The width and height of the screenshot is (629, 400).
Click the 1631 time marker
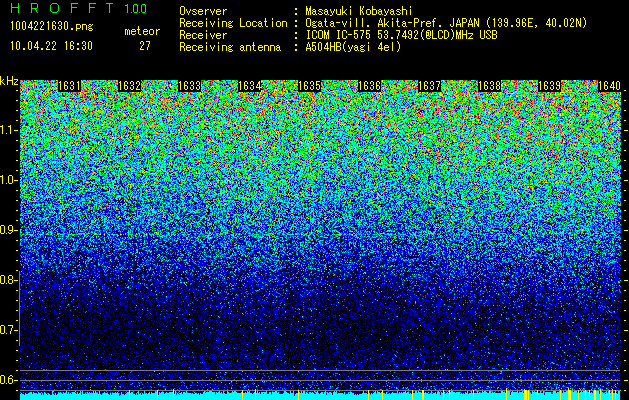coord(69,86)
